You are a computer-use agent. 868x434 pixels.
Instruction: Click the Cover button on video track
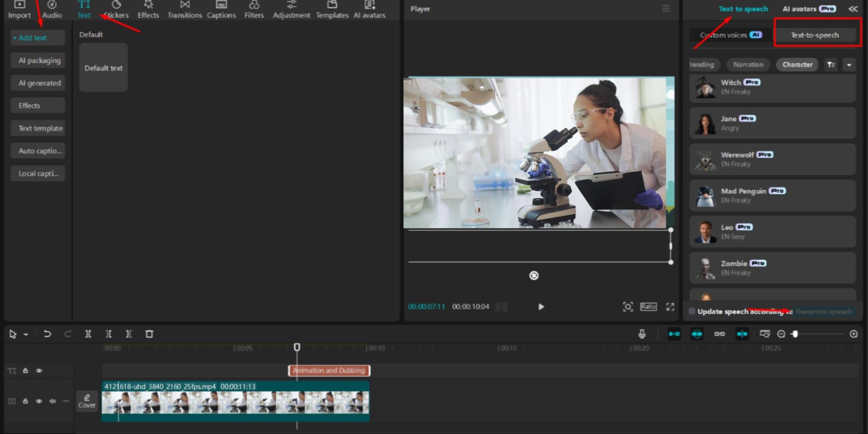[87, 401]
